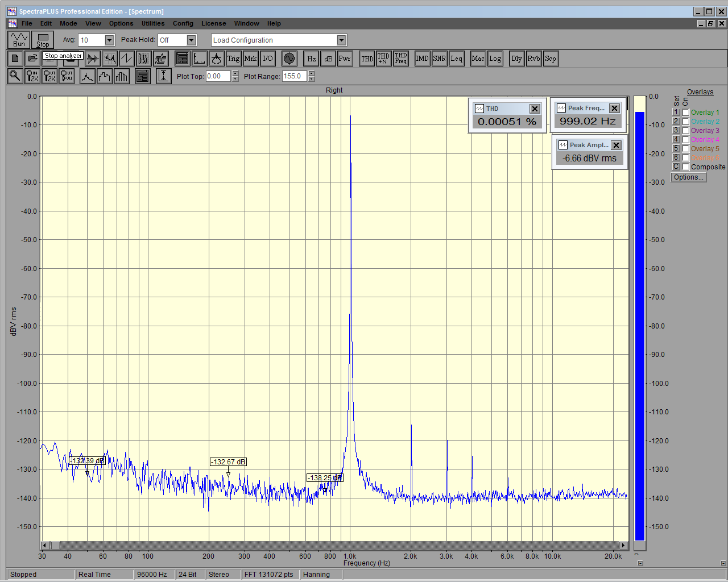The image size is (728, 582).
Task: Click the THD Freq toolbar button
Action: pyautogui.click(x=401, y=58)
